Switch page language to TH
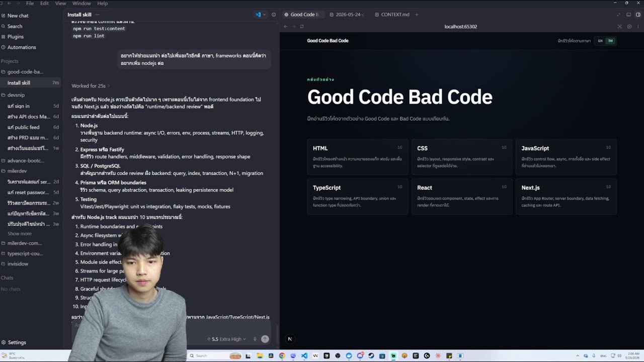Viewport: 644px width, 362px height. click(610, 41)
